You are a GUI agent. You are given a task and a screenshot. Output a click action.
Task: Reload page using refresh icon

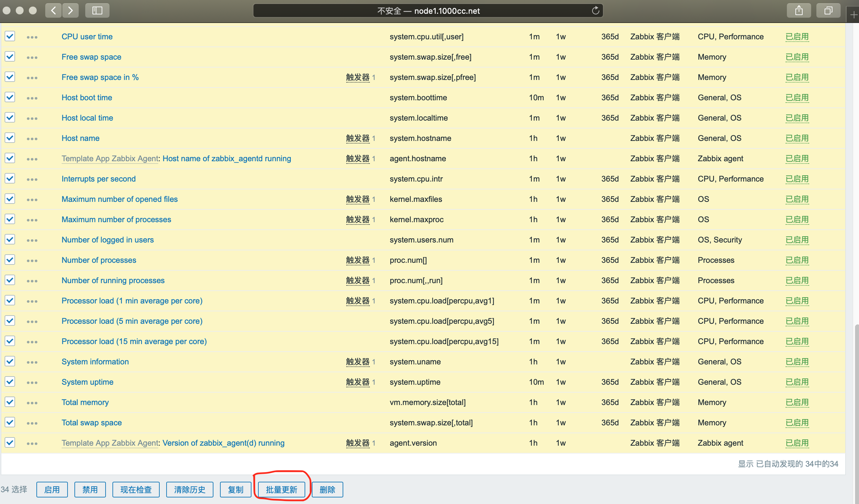click(595, 10)
